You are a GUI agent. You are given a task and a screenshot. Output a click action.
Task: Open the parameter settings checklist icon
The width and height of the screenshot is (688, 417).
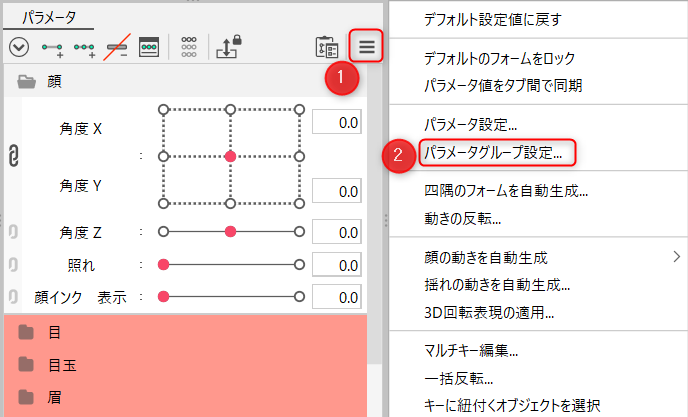click(x=327, y=47)
